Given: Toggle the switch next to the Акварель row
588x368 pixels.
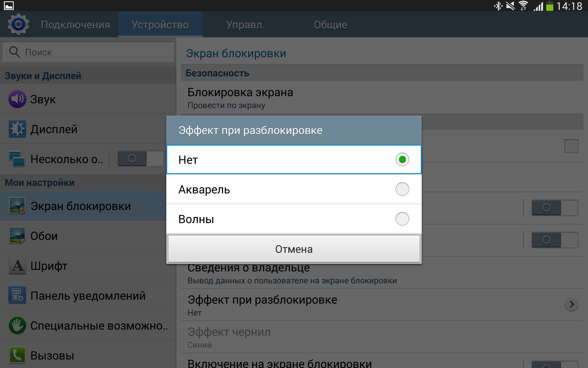Looking at the screenshot, I should point(555,208).
